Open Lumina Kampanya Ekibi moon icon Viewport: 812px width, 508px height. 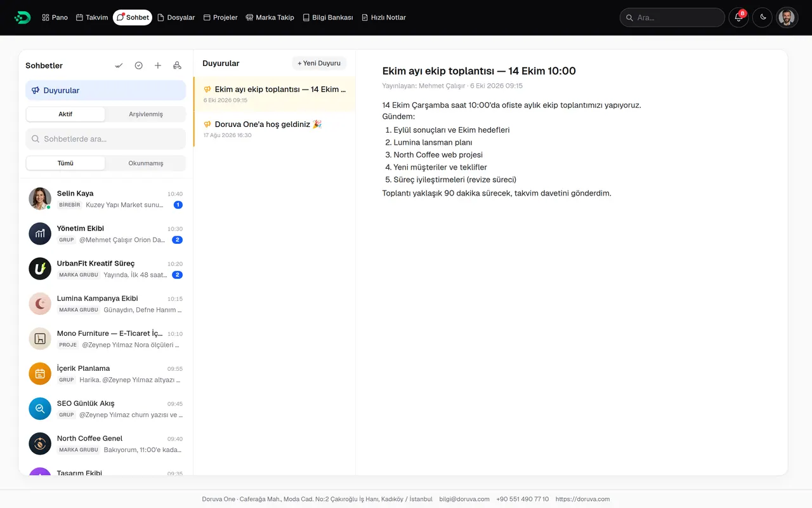tap(40, 304)
